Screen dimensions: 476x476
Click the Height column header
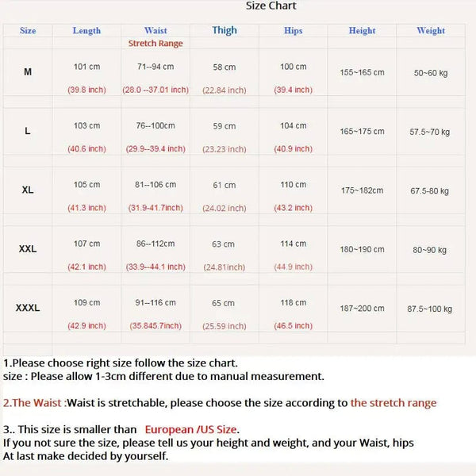[362, 31]
